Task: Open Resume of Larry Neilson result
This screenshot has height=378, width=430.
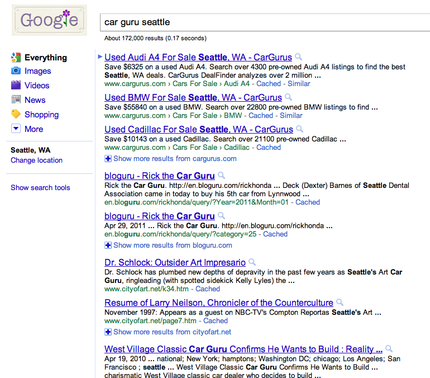Action: point(219,303)
